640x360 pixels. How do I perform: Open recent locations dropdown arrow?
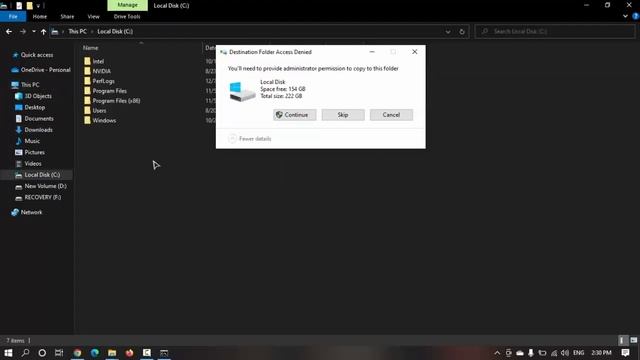tap(33, 31)
